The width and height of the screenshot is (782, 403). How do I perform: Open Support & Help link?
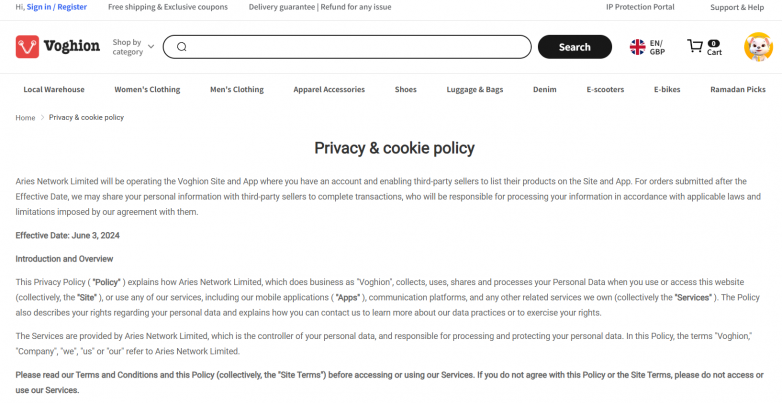pyautogui.click(x=737, y=7)
